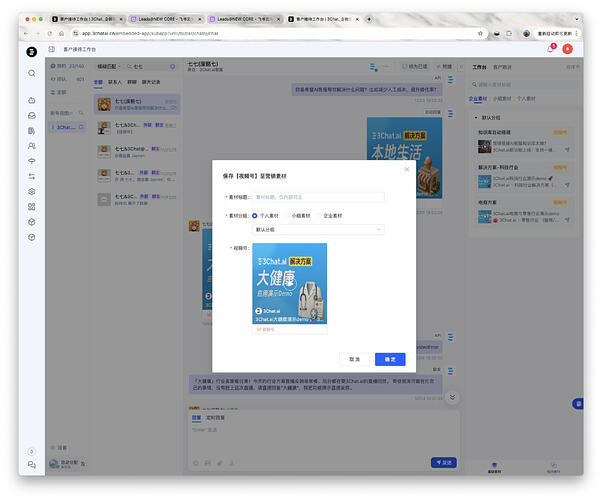Click the send-arrow icon on 解决方案 material card
Viewport: 602px width, 500px height.
pyautogui.click(x=567, y=185)
